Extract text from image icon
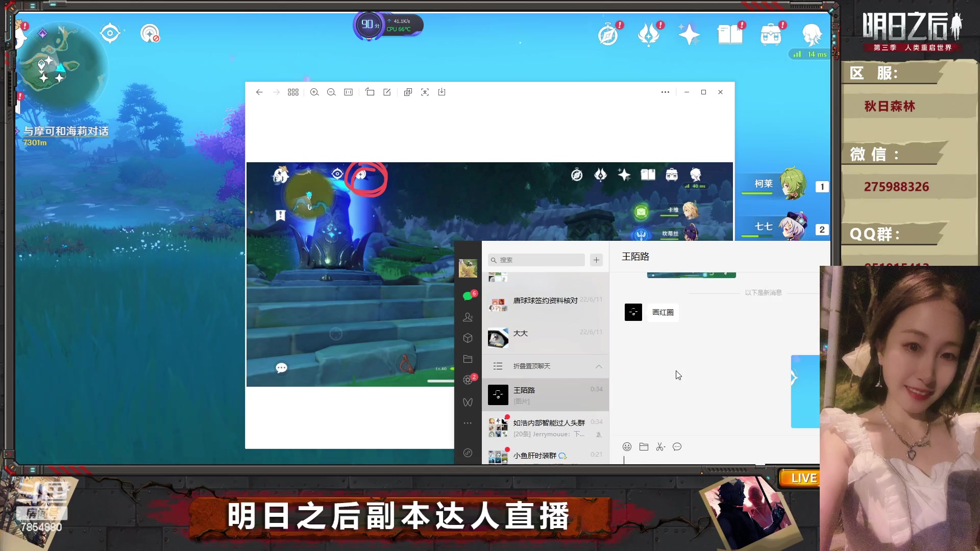 [425, 92]
